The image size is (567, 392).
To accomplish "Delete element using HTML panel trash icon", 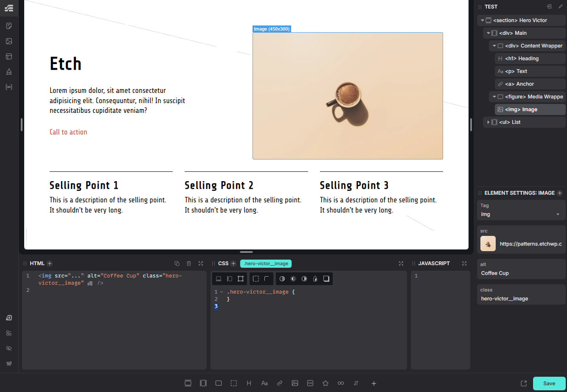I will click(x=189, y=263).
